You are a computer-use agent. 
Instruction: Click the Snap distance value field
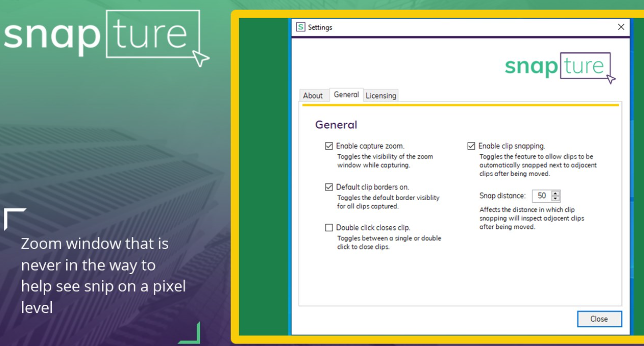[542, 196]
